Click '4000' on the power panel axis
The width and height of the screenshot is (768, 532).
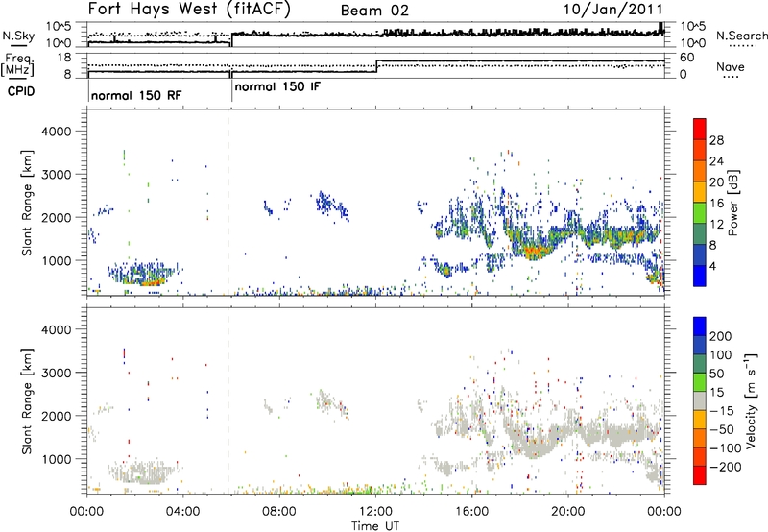[57, 132]
